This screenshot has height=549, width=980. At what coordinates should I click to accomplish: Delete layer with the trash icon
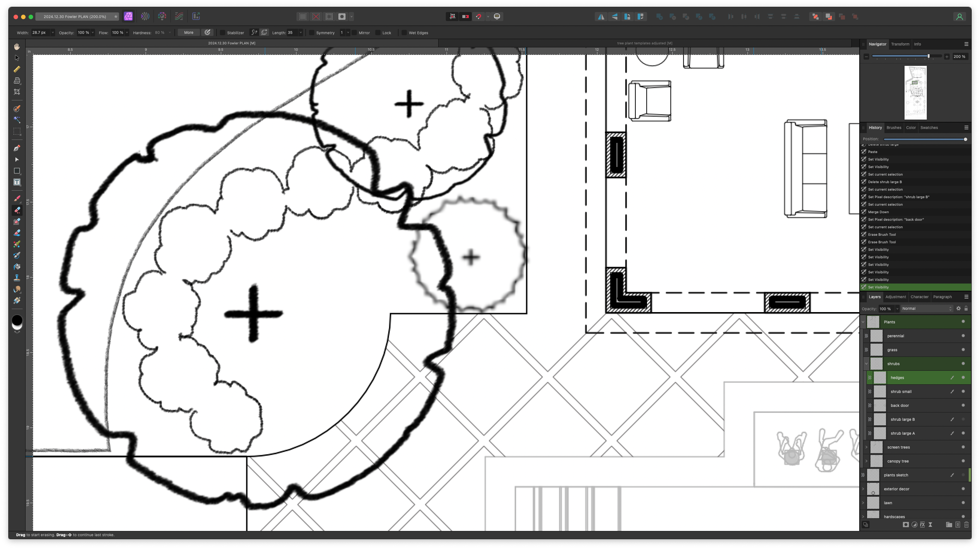966,525
